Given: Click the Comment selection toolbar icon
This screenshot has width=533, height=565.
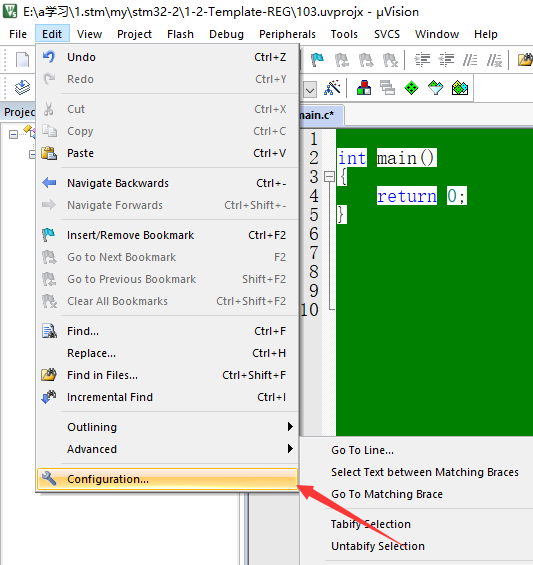Looking at the screenshot, I should 470,59.
